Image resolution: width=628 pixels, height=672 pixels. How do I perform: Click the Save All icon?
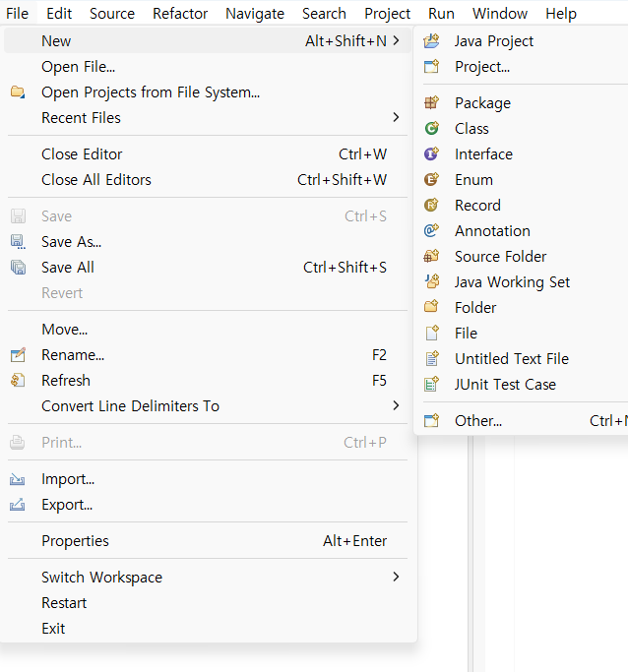18,268
